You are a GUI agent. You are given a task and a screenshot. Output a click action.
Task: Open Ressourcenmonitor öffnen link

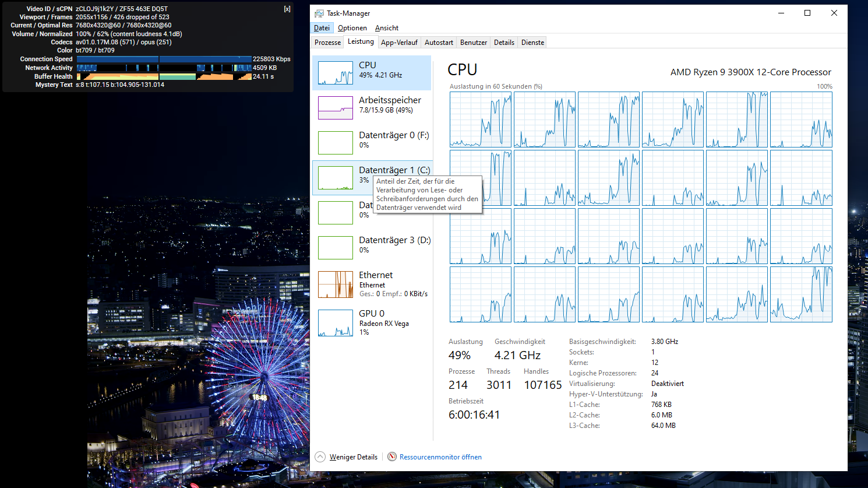[x=440, y=457]
